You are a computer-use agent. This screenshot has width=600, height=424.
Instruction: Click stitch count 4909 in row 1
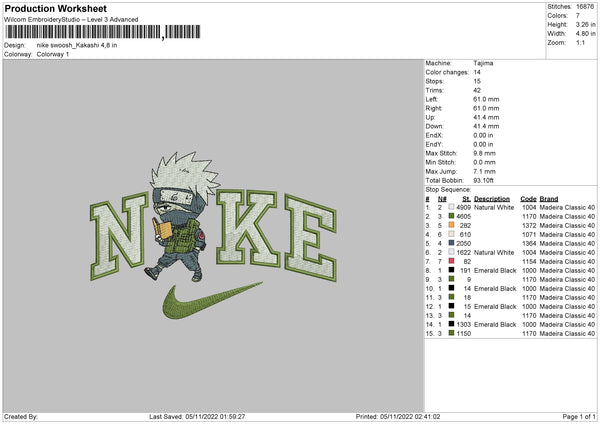click(x=463, y=207)
